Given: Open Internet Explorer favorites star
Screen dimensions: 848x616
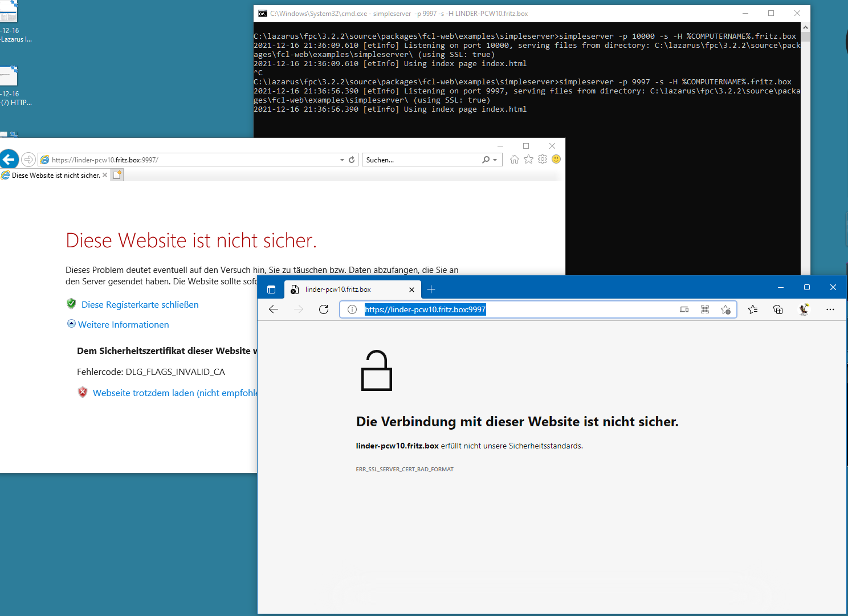Looking at the screenshot, I should click(x=528, y=160).
